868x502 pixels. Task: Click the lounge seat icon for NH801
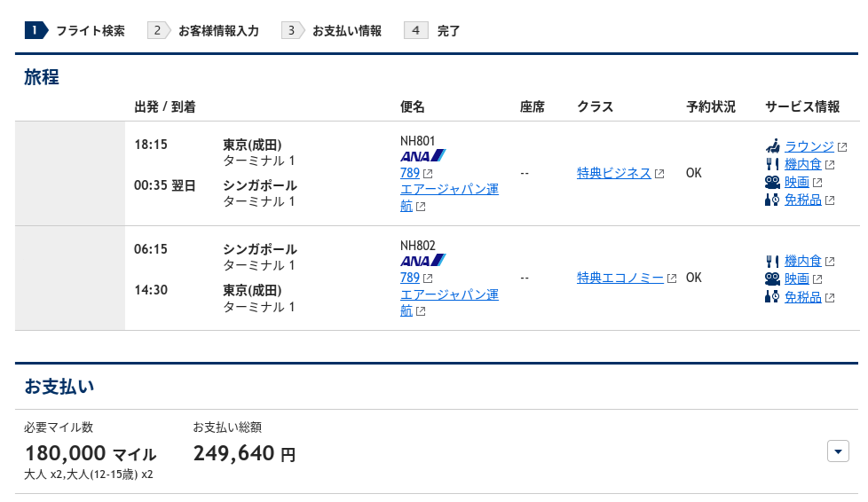click(x=773, y=146)
